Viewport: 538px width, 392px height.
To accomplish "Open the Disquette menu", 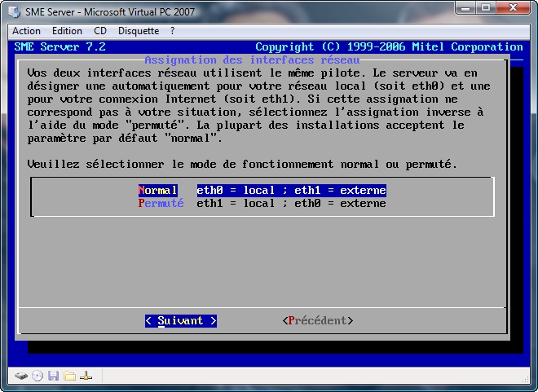I will click(139, 31).
